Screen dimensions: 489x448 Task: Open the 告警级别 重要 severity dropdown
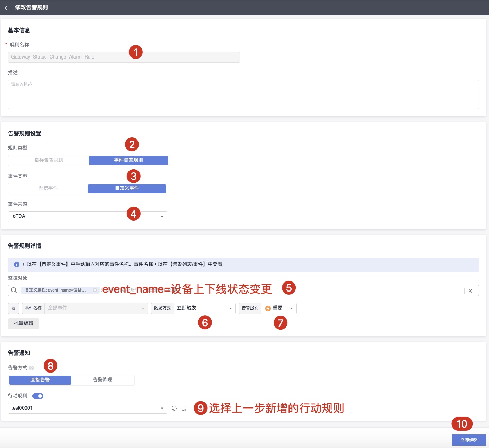point(292,308)
